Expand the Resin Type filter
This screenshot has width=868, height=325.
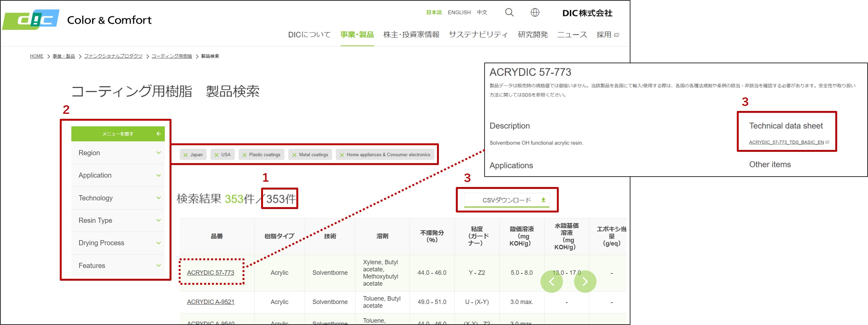(x=118, y=221)
